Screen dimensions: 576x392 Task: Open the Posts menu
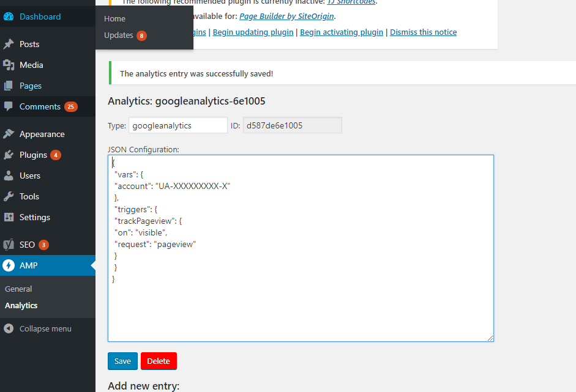click(x=48, y=44)
